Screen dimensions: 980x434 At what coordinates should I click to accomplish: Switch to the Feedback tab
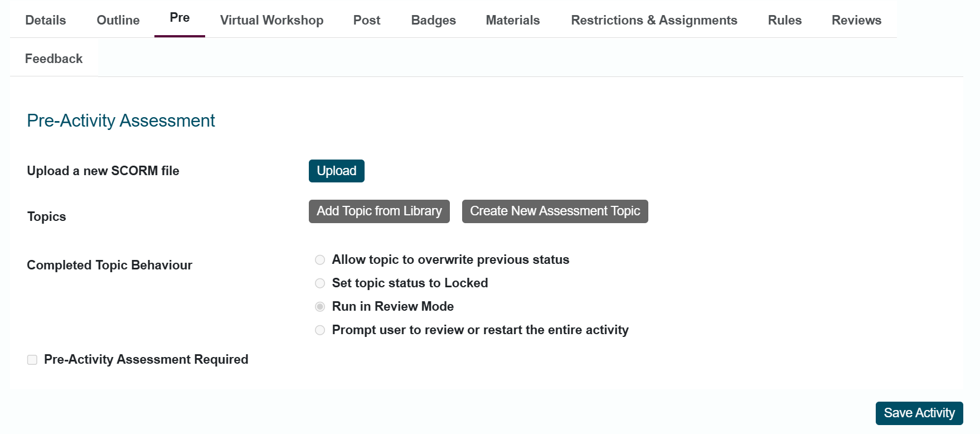[x=54, y=59]
